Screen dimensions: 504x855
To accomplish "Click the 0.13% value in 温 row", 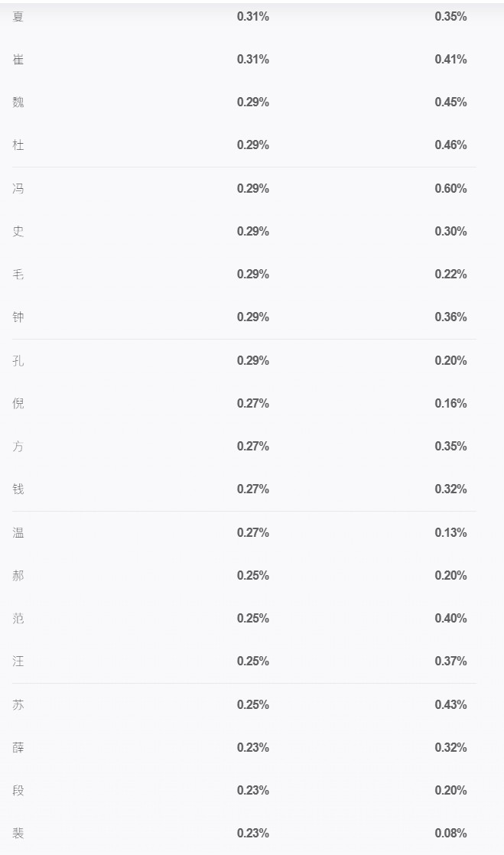I will tap(450, 533).
